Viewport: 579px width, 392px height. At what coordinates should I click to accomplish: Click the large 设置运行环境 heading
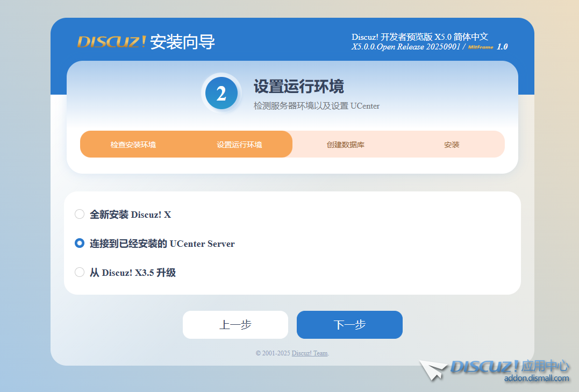298,87
